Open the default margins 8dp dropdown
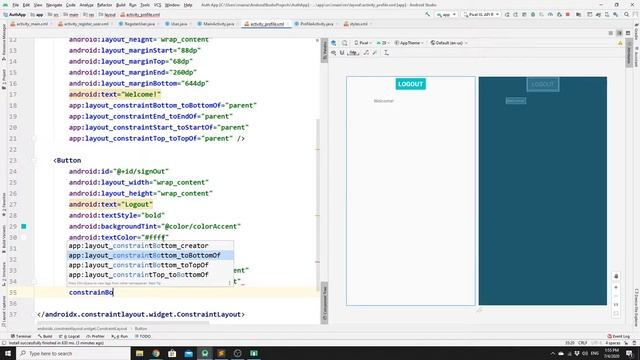The image size is (640, 360). (x=353, y=53)
